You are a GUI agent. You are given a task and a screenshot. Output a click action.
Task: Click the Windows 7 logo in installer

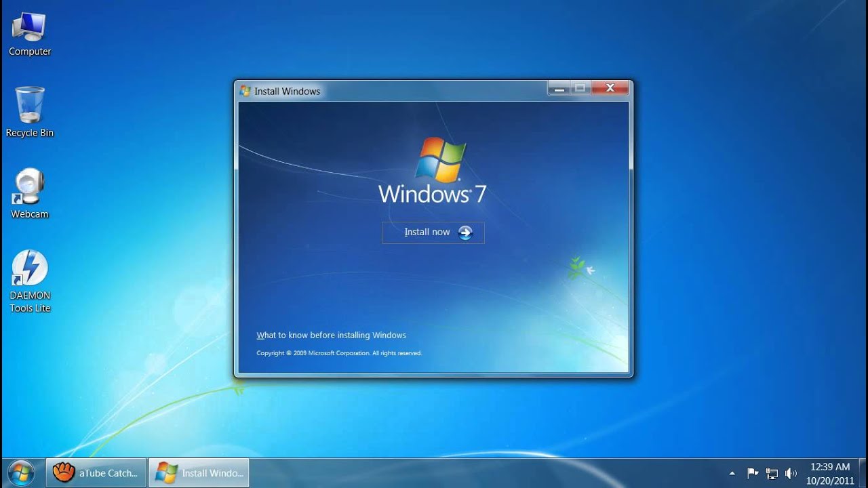(x=433, y=171)
